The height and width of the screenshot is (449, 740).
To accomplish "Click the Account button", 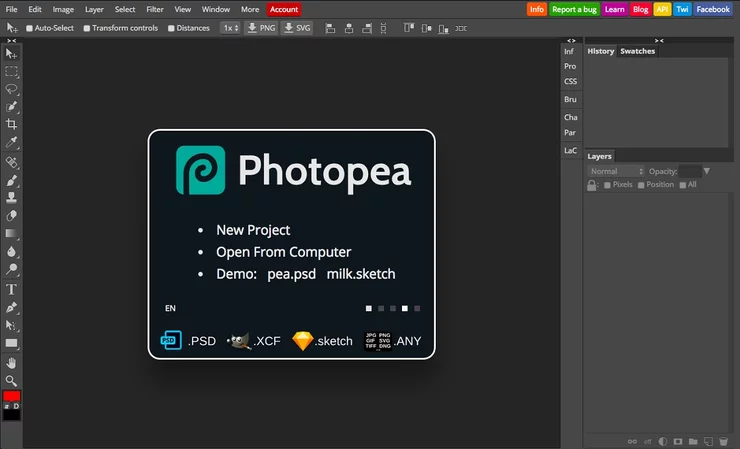I will tap(284, 9).
